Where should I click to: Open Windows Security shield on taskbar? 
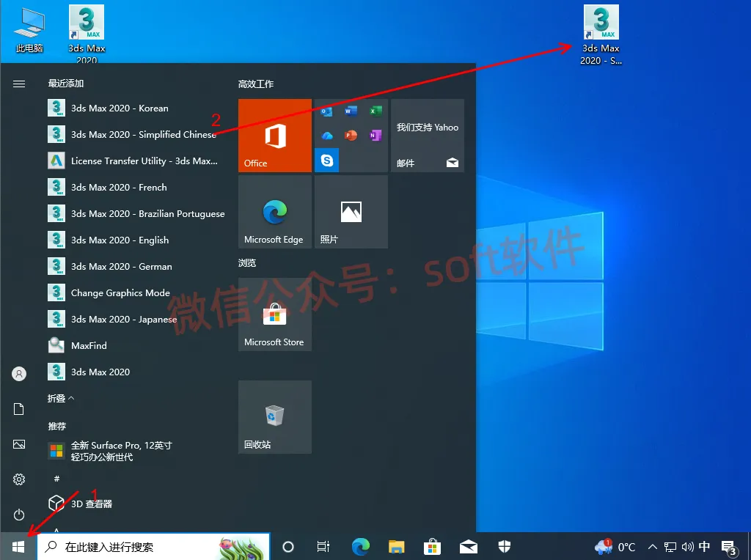(505, 547)
